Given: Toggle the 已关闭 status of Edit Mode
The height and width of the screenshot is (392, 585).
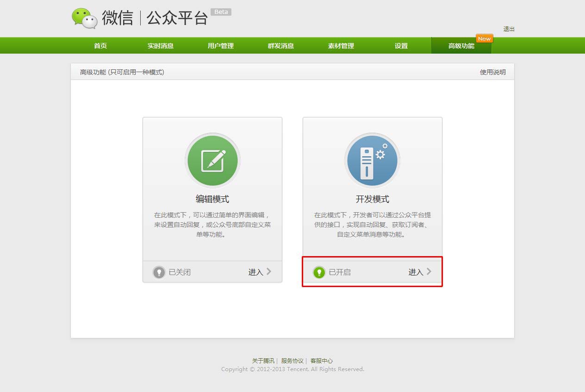Looking at the screenshot, I should [x=179, y=272].
